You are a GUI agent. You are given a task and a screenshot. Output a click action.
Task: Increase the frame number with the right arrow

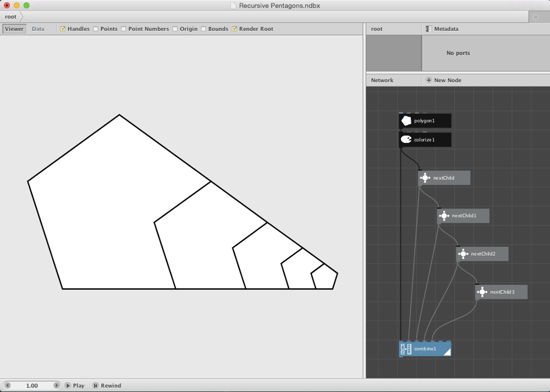tap(56, 385)
